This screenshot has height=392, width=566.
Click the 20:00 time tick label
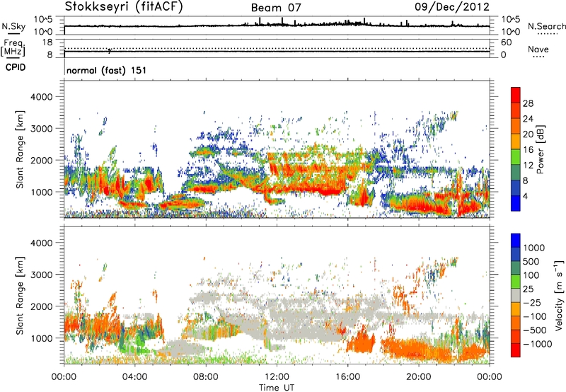point(418,377)
